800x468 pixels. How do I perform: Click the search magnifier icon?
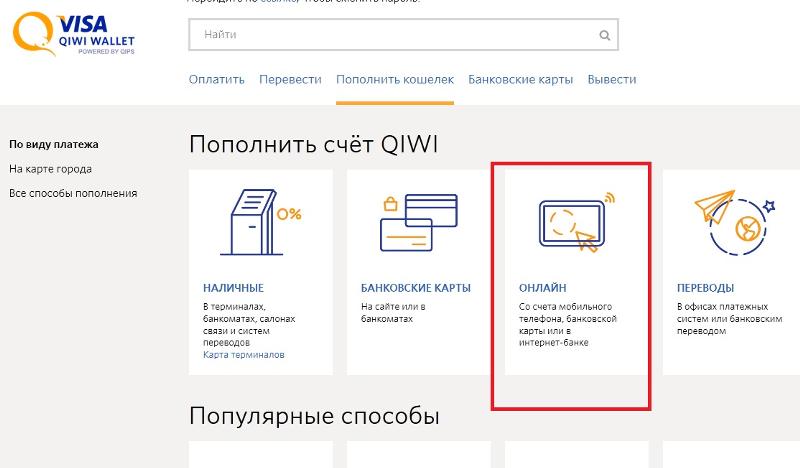(x=605, y=35)
